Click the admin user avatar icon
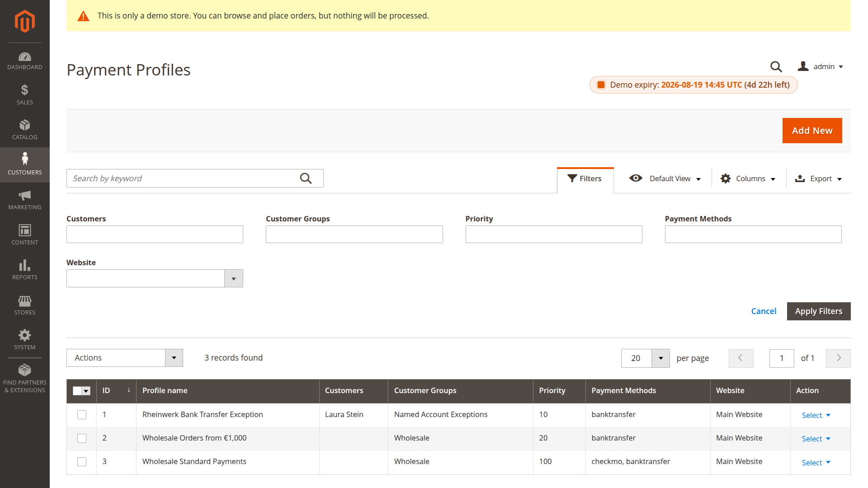Screen dimensions: 868x488 point(803,66)
